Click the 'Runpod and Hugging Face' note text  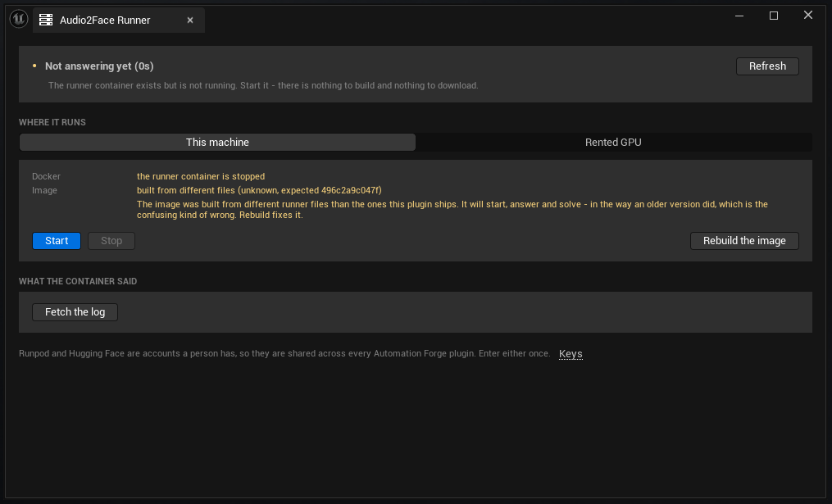click(284, 353)
